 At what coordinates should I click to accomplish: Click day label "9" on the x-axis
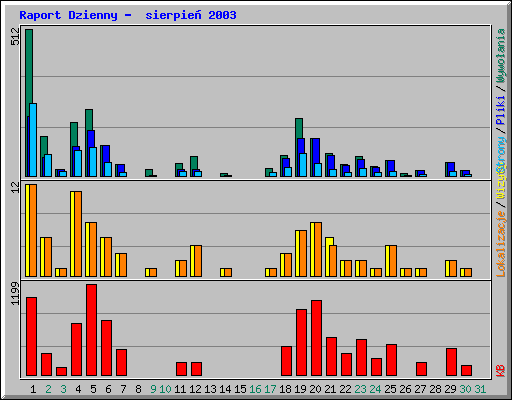[153, 389]
